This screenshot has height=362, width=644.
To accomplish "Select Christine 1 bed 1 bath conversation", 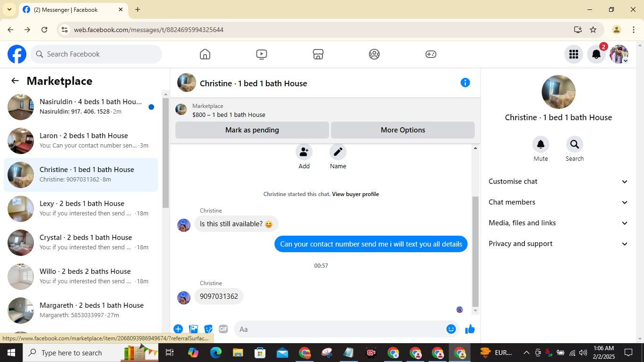I will click(x=81, y=175).
